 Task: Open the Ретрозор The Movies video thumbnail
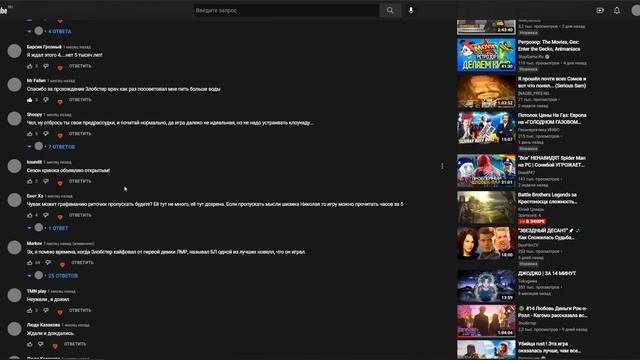pos(486,55)
